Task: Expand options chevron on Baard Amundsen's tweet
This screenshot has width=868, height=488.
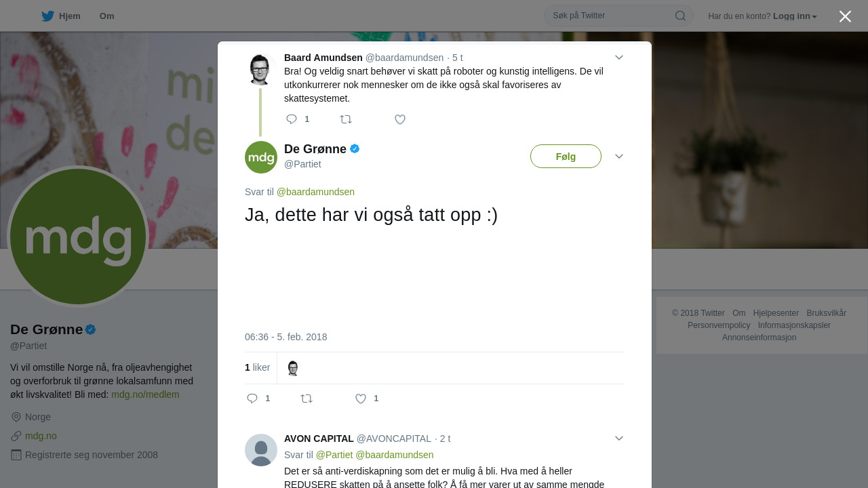Action: [x=619, y=58]
